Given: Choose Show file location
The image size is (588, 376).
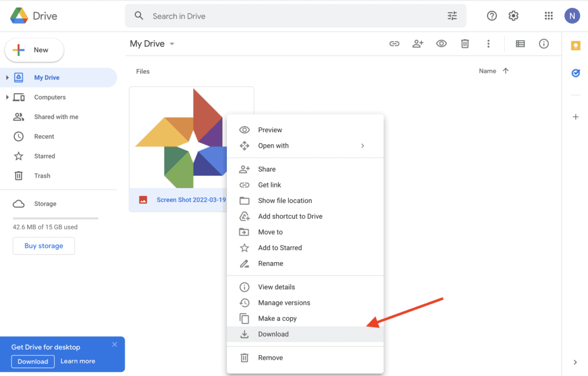Looking at the screenshot, I should 305,201.
